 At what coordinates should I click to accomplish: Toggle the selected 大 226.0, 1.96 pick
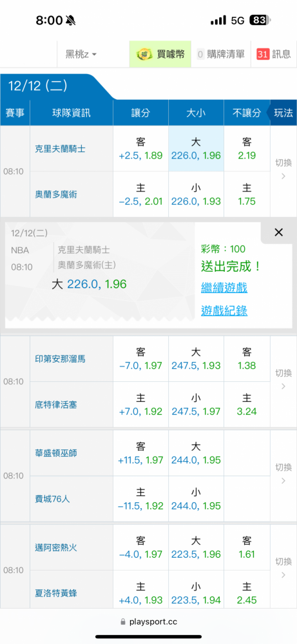pyautogui.click(x=196, y=149)
